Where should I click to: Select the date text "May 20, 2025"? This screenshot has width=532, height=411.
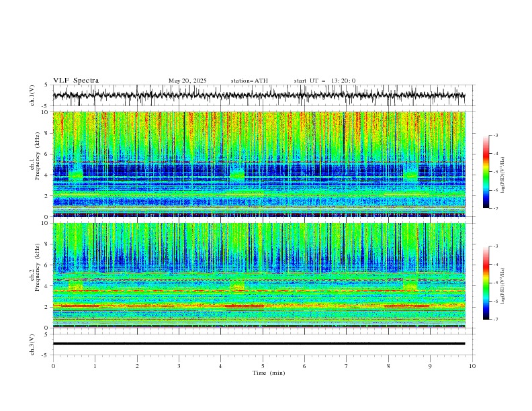[x=187, y=81]
